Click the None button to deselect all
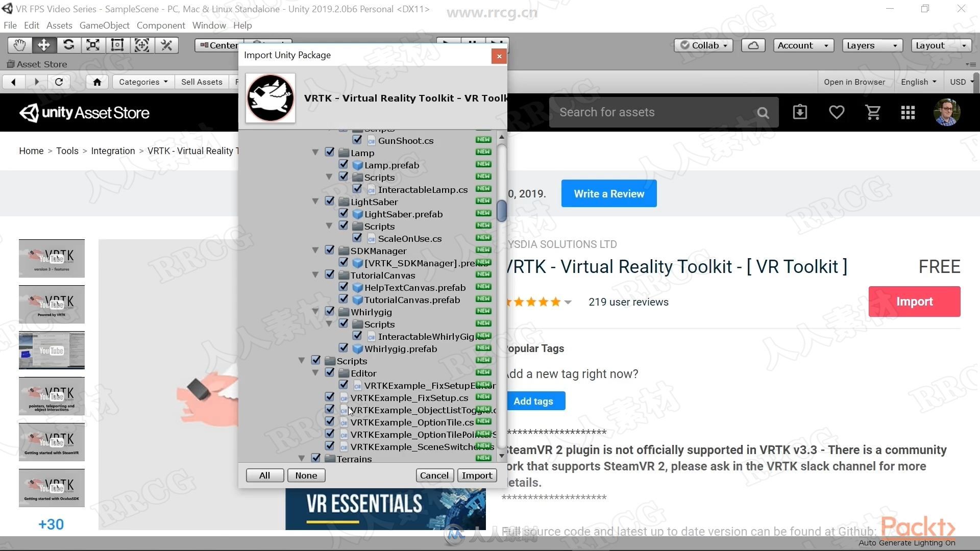980x551 pixels. 306,475
